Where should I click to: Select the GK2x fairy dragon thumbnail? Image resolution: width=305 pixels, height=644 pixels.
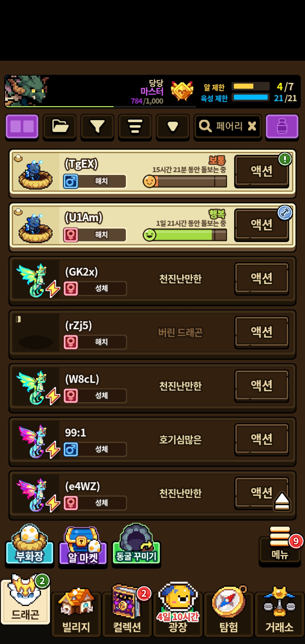click(x=35, y=280)
